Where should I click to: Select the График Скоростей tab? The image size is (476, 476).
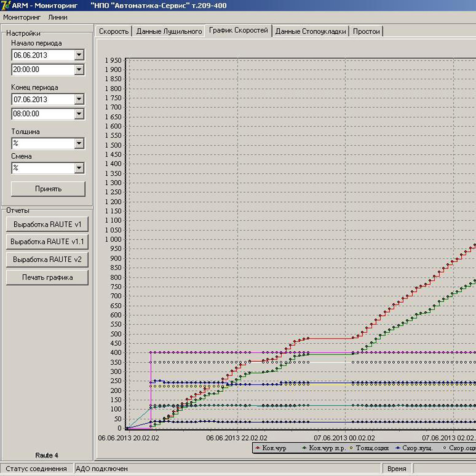238,30
